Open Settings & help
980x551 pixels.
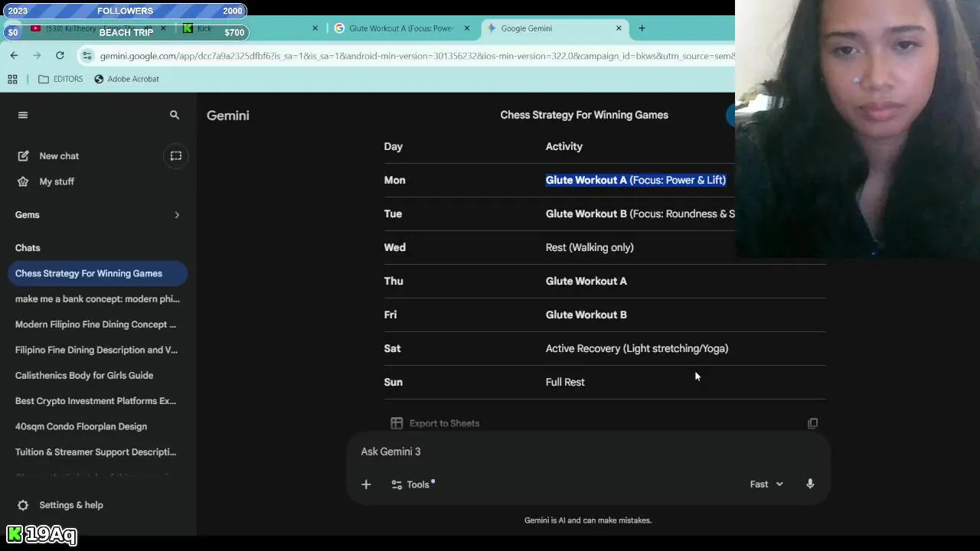click(x=70, y=505)
